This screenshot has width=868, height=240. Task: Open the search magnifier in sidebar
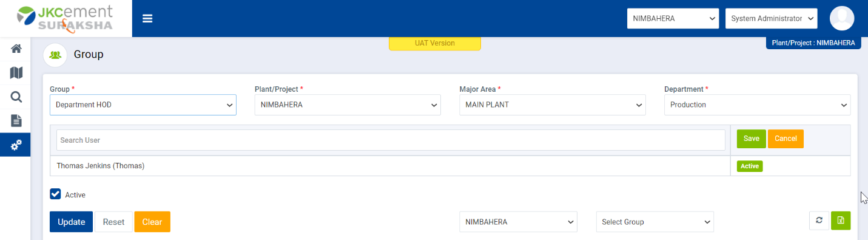tap(16, 97)
